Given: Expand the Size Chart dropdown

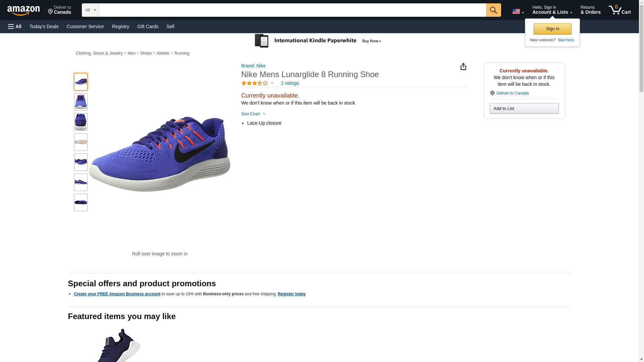Looking at the screenshot, I should (253, 114).
